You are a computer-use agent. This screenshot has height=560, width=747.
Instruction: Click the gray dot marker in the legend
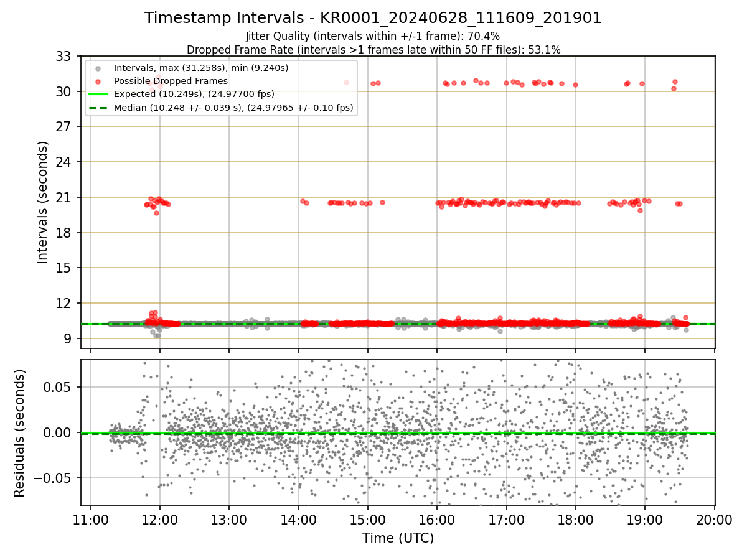(x=98, y=68)
